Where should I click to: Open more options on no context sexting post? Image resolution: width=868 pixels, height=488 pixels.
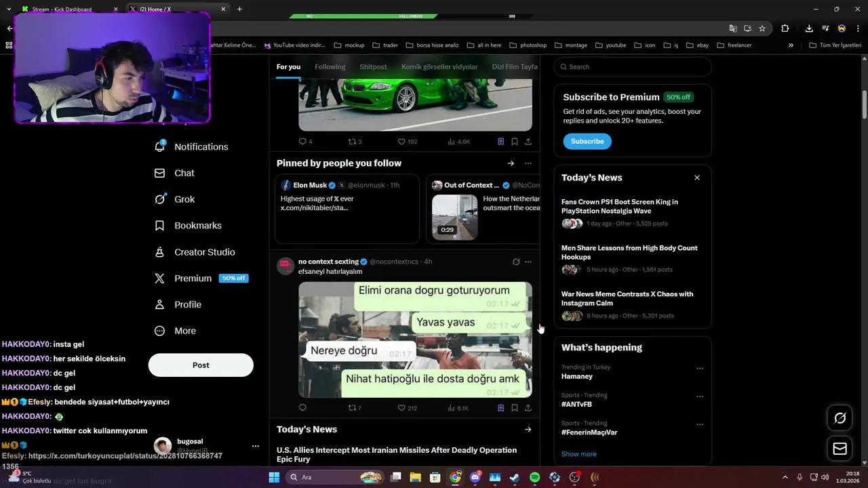tap(528, 262)
